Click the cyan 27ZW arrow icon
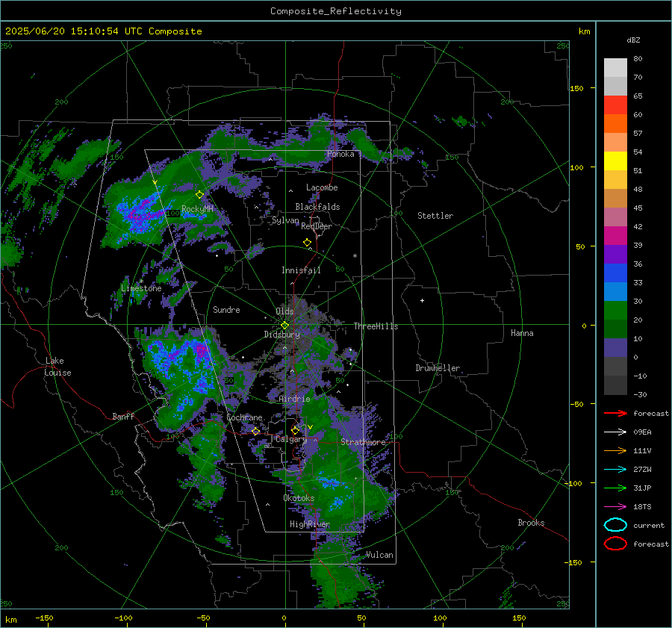Viewport: 672px width, 628px height. click(x=615, y=470)
